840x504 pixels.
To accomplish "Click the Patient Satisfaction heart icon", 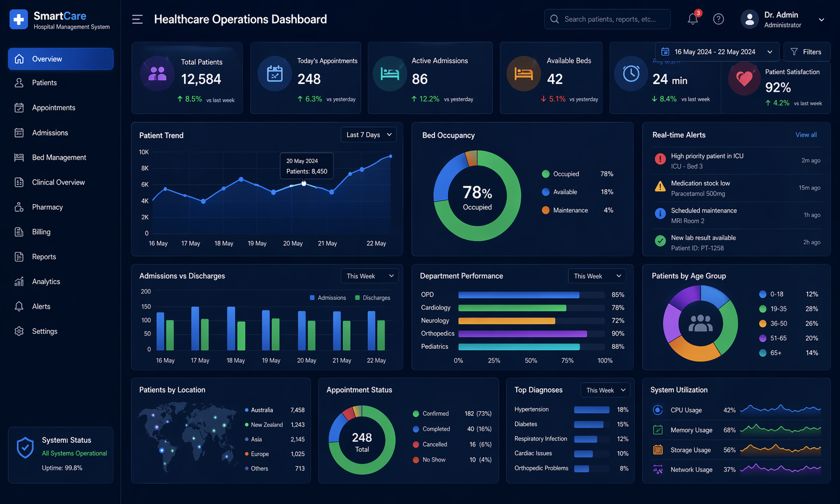I will (745, 79).
